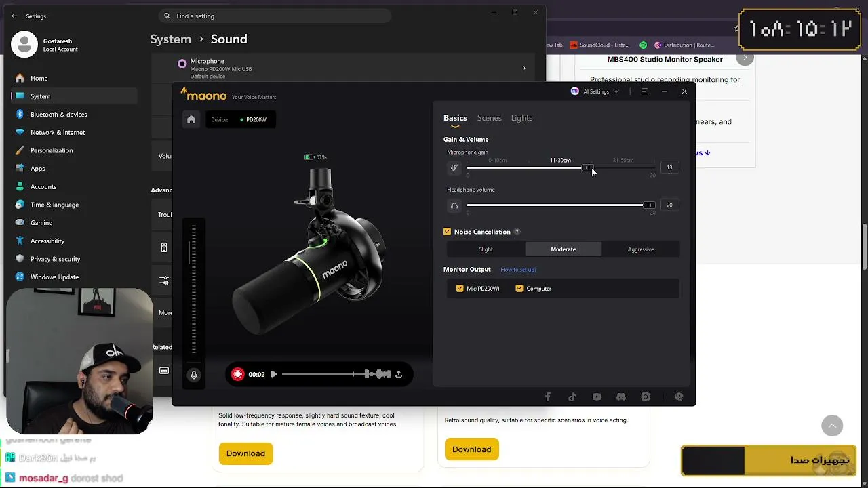The image size is (868, 488).
Task: Go back in the Settings window
Action: [x=14, y=16]
